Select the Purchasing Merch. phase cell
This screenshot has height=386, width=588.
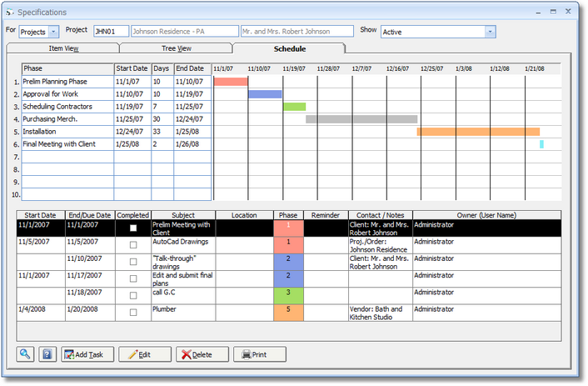(67, 119)
